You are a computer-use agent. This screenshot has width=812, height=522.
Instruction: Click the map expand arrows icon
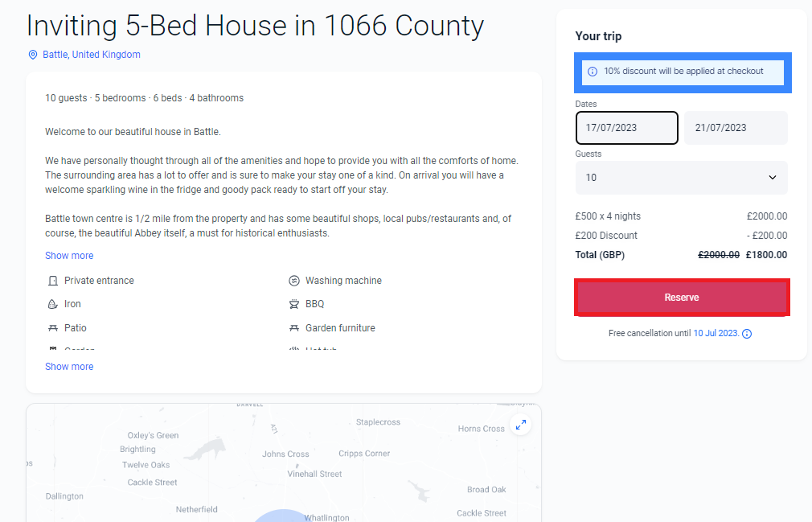[520, 425]
